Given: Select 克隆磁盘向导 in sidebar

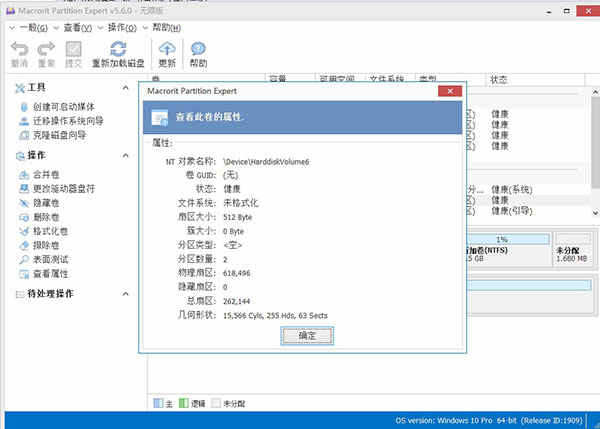Looking at the screenshot, I should tap(59, 135).
